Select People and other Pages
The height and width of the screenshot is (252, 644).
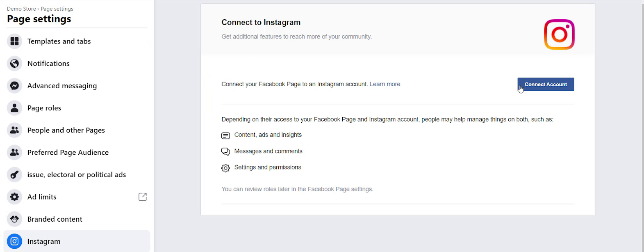pos(77,130)
